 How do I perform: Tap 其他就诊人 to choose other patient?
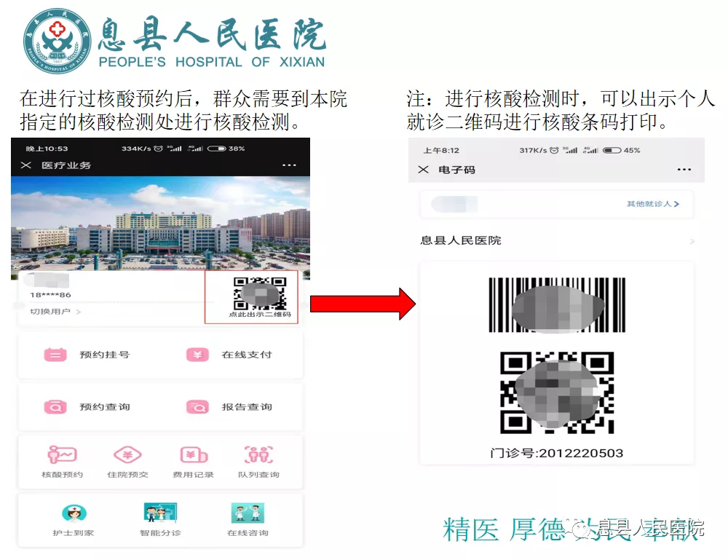(652, 204)
